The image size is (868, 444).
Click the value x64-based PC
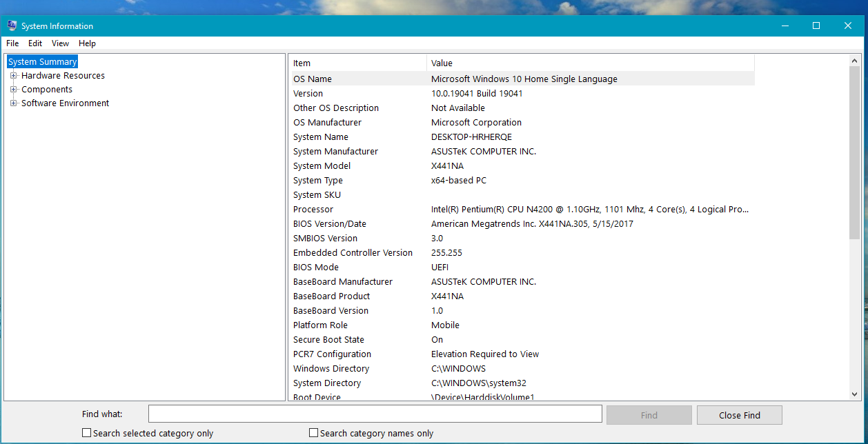click(x=459, y=180)
